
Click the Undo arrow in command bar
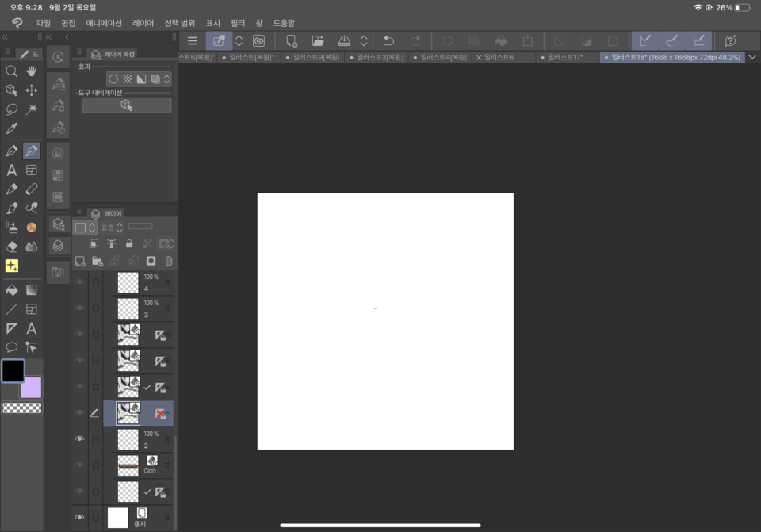(388, 40)
